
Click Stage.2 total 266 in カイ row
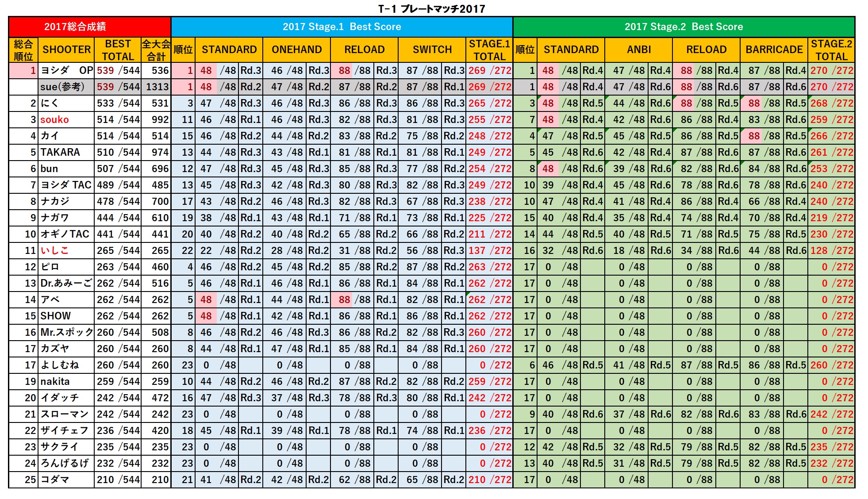tap(819, 136)
